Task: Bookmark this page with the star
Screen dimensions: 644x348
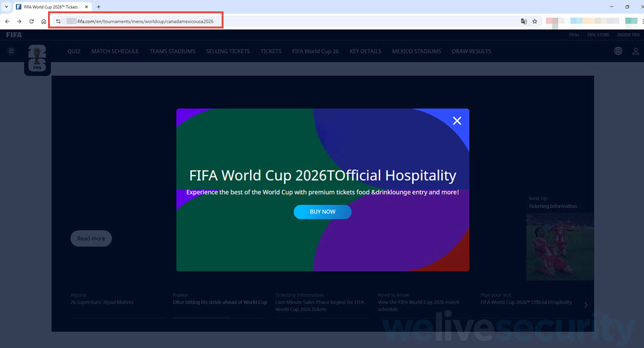Action: click(535, 21)
